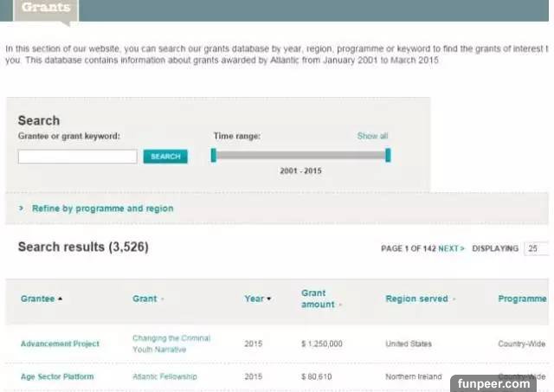Sort by Grant column header
554x392 pixels.
[x=147, y=299]
